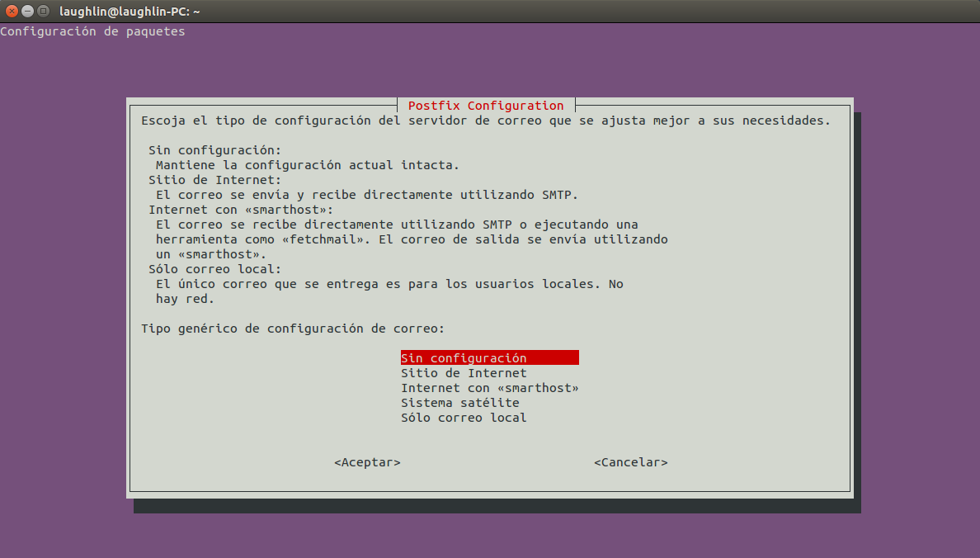Image resolution: width=980 pixels, height=558 pixels.
Task: Choose "Sitio de Internet" in the selection list
Action: coord(464,373)
